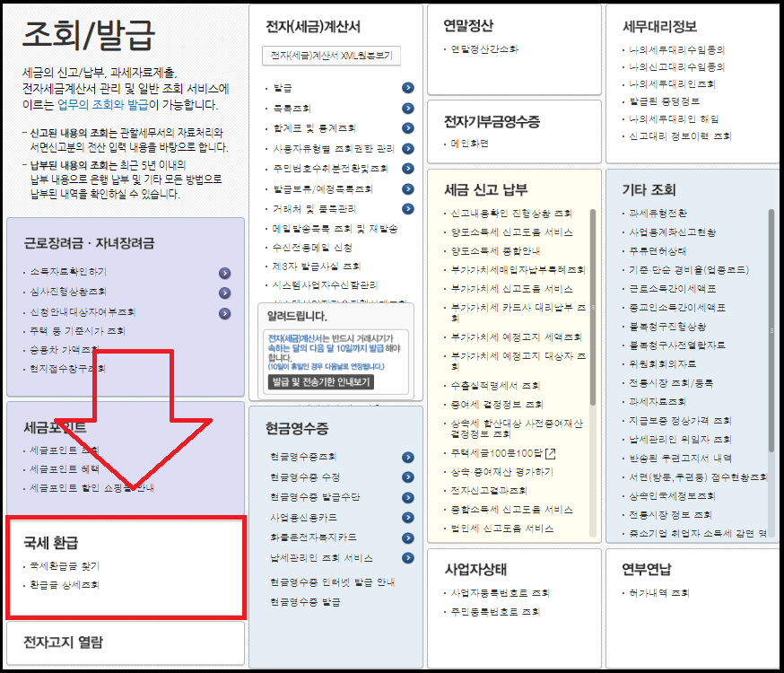Click the arrow icon beside 납세관리인 조회 서비스
This screenshot has width=784, height=673.
pyautogui.click(x=408, y=557)
